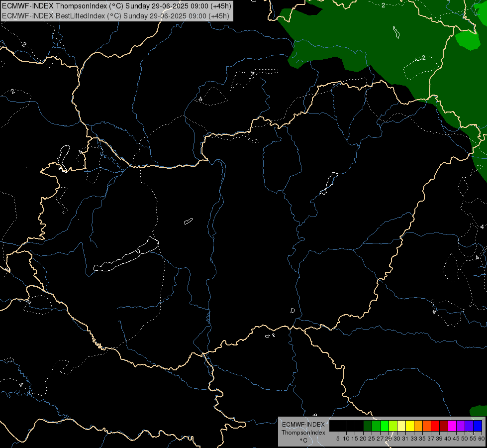This screenshot has height=448, width=487.
Task: Click the °C unit label in legend
Action: pos(303,440)
